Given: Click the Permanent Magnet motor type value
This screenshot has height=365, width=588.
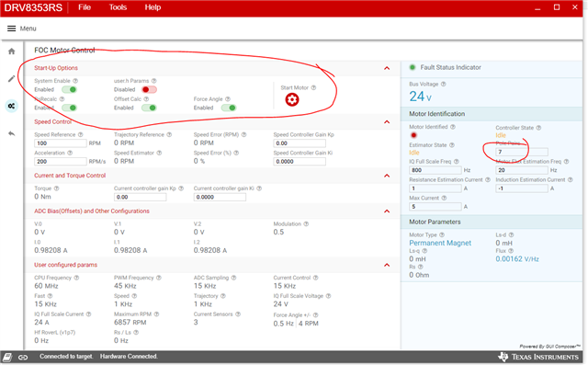Looking at the screenshot, I should click(x=440, y=243).
